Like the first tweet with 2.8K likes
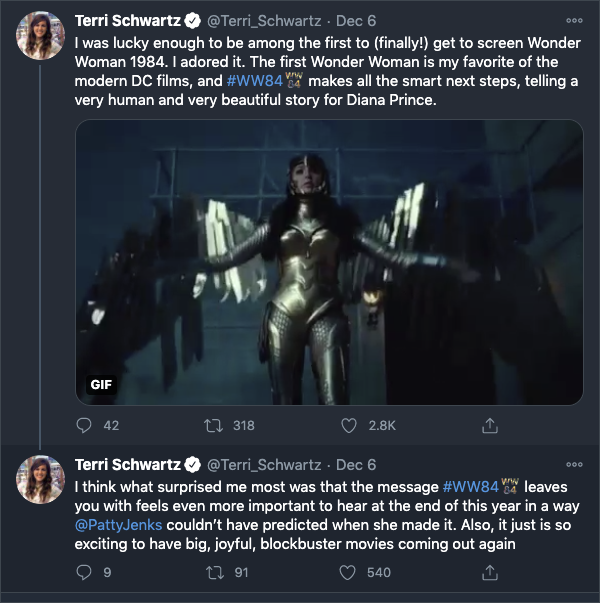This screenshot has width=600, height=603. [349, 425]
